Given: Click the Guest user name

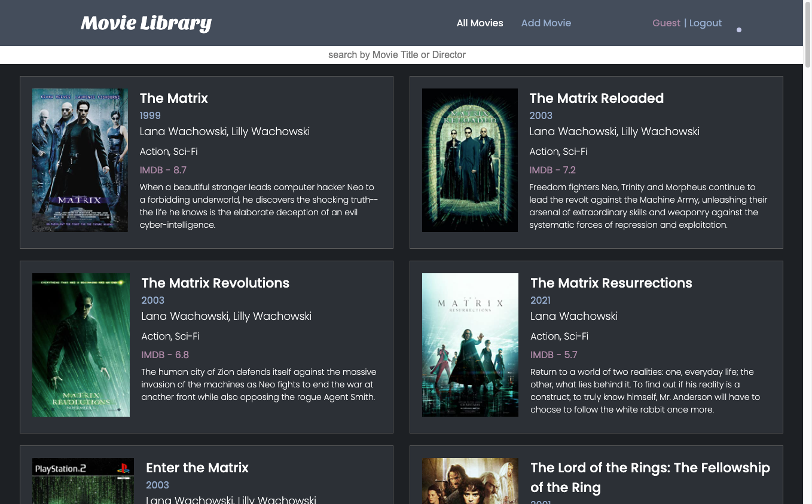Looking at the screenshot, I should click(666, 23).
